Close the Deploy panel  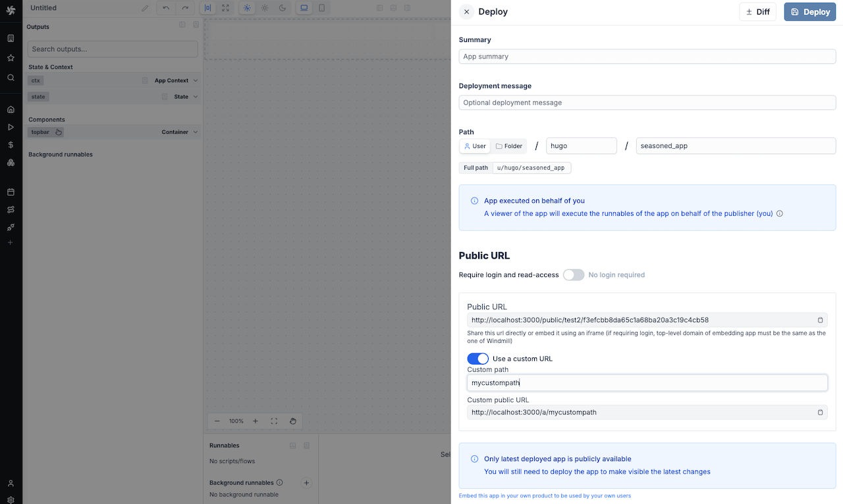pos(466,12)
